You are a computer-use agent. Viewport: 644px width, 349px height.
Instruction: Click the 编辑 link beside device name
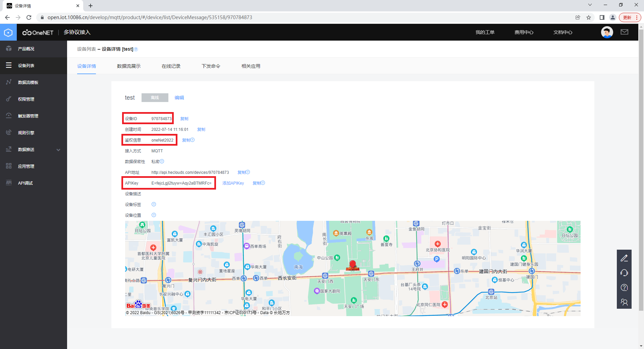click(179, 98)
